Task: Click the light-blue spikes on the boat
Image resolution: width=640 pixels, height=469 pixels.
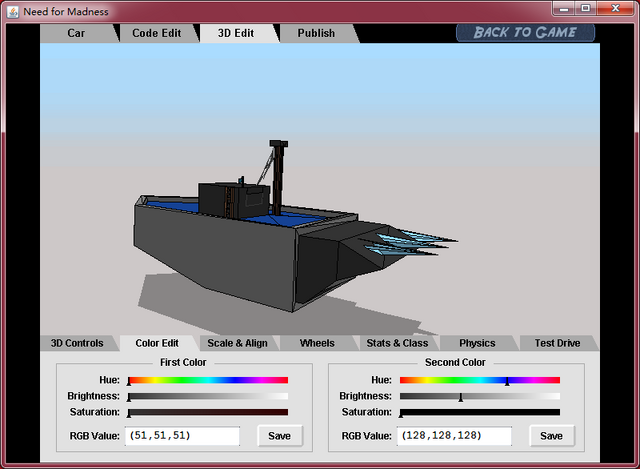Action: 408,243
